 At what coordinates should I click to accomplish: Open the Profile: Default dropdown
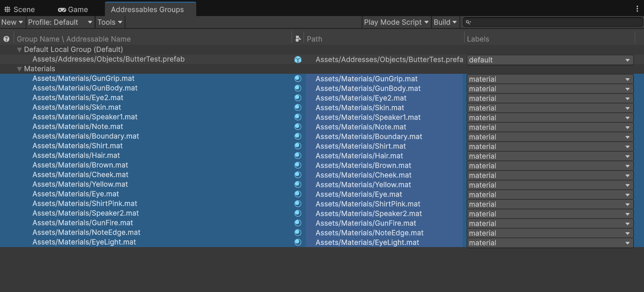(x=60, y=22)
